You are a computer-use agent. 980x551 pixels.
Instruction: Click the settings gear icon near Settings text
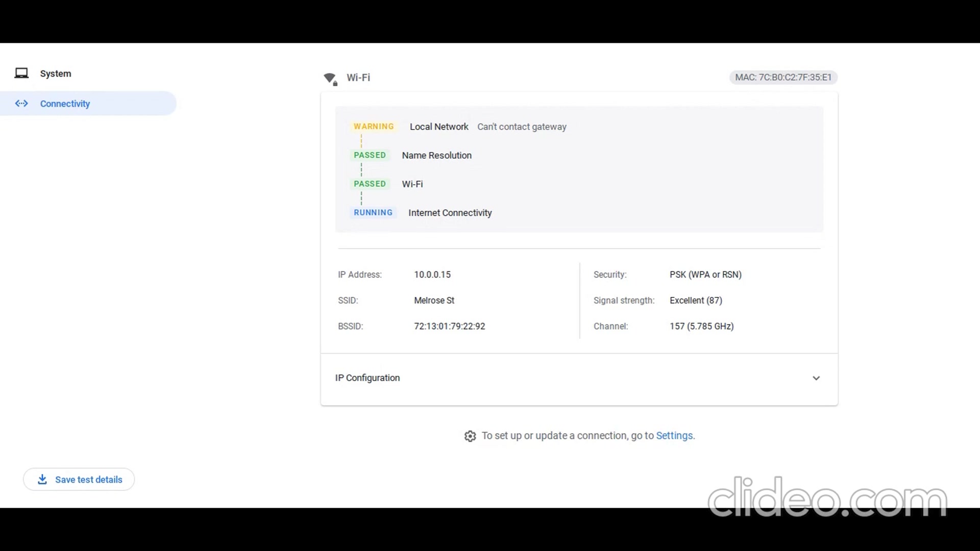[470, 436]
